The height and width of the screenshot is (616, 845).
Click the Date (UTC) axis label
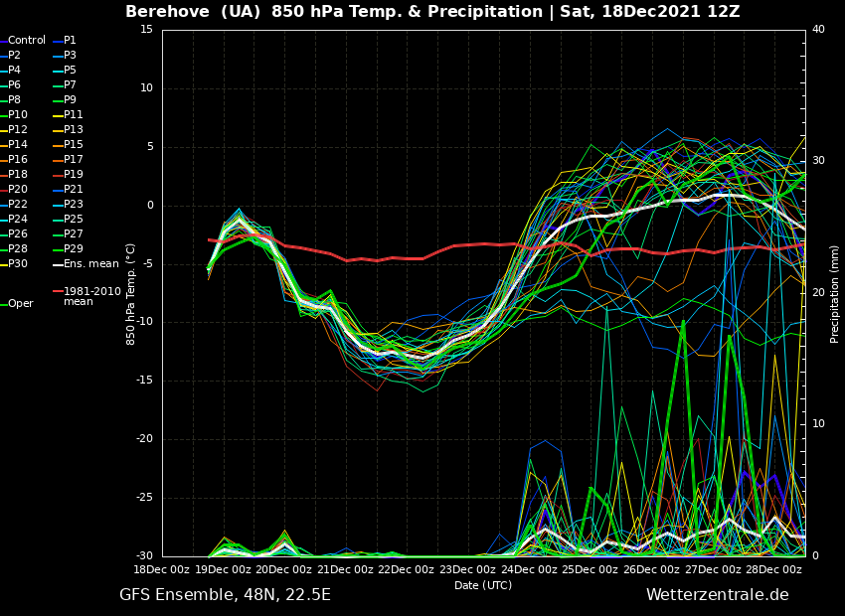[483, 586]
